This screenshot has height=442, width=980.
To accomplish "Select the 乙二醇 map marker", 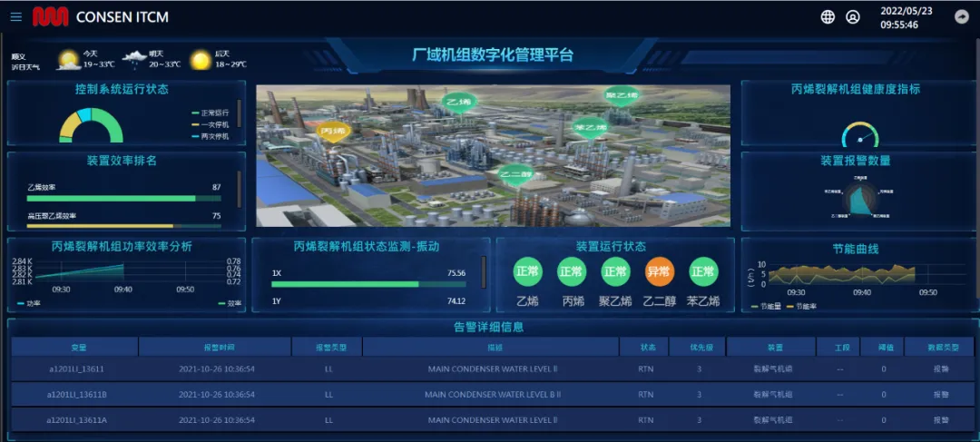I will 515,174.
